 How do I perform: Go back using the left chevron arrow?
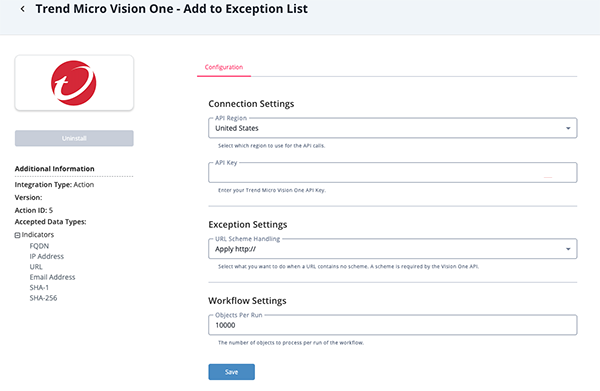23,9
